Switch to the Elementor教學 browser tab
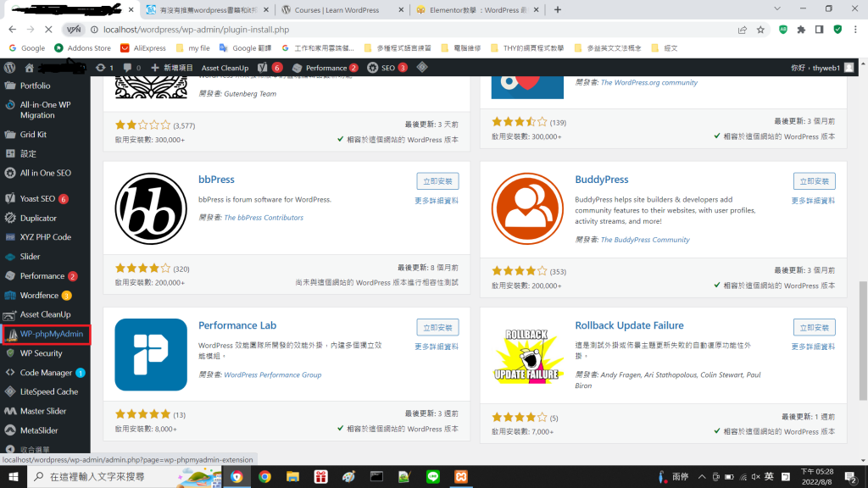Image resolution: width=868 pixels, height=488 pixels. click(477, 10)
